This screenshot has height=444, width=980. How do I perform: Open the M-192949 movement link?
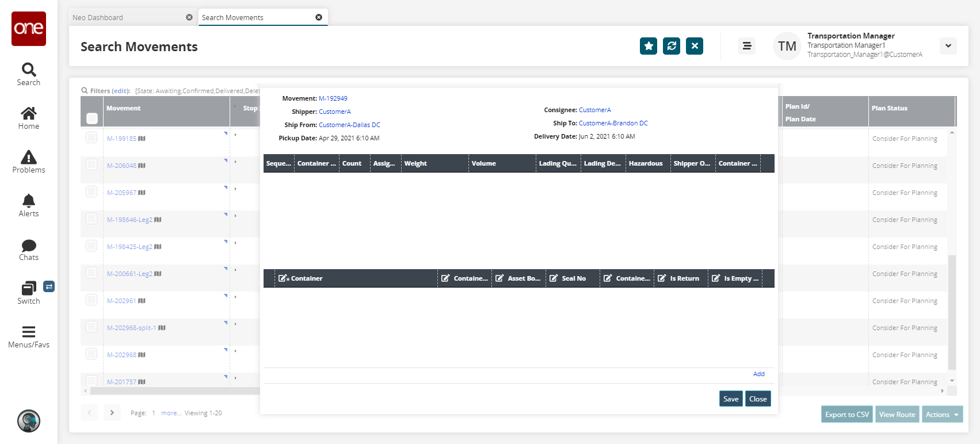click(x=333, y=98)
